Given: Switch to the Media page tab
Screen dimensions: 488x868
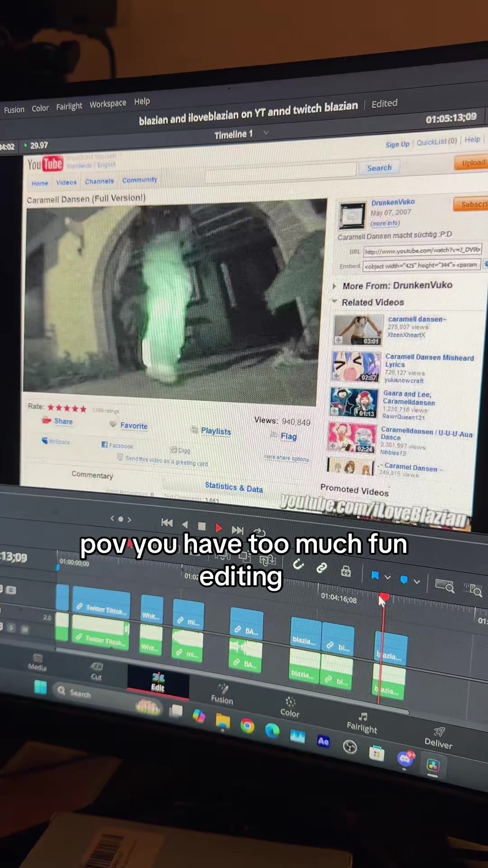Looking at the screenshot, I should [38, 662].
